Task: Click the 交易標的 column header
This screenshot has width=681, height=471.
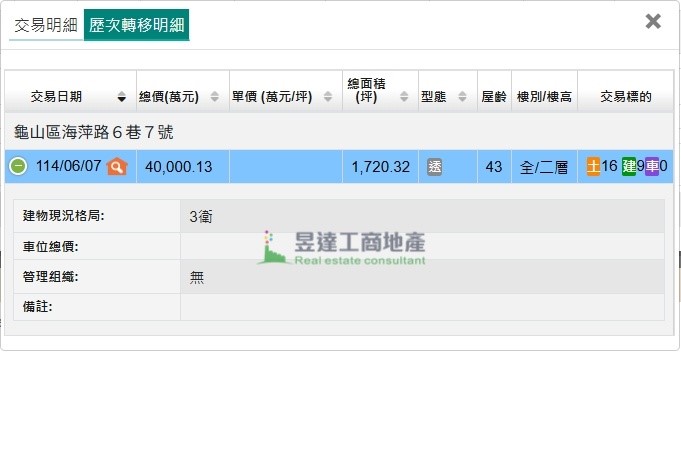Action: (x=625, y=97)
